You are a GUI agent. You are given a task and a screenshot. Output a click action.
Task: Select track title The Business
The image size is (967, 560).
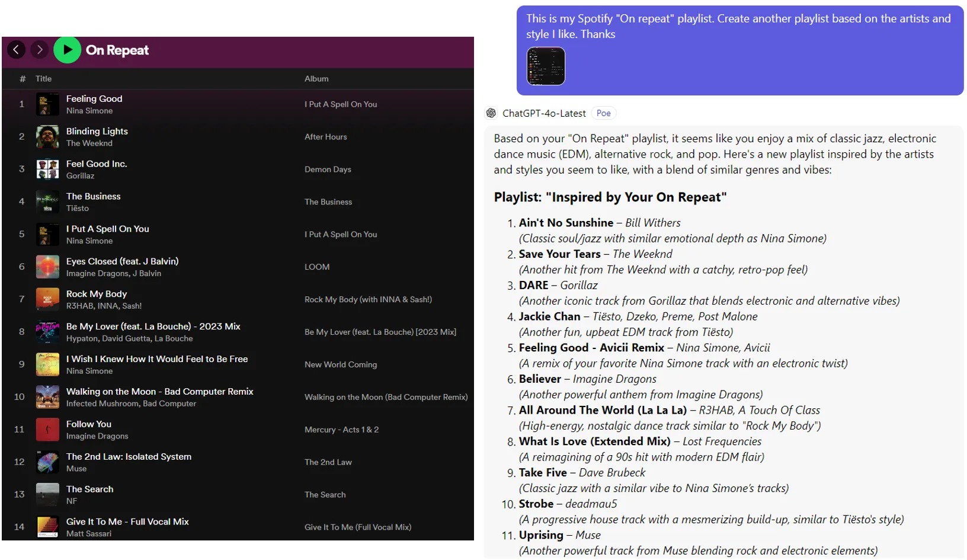[94, 197]
